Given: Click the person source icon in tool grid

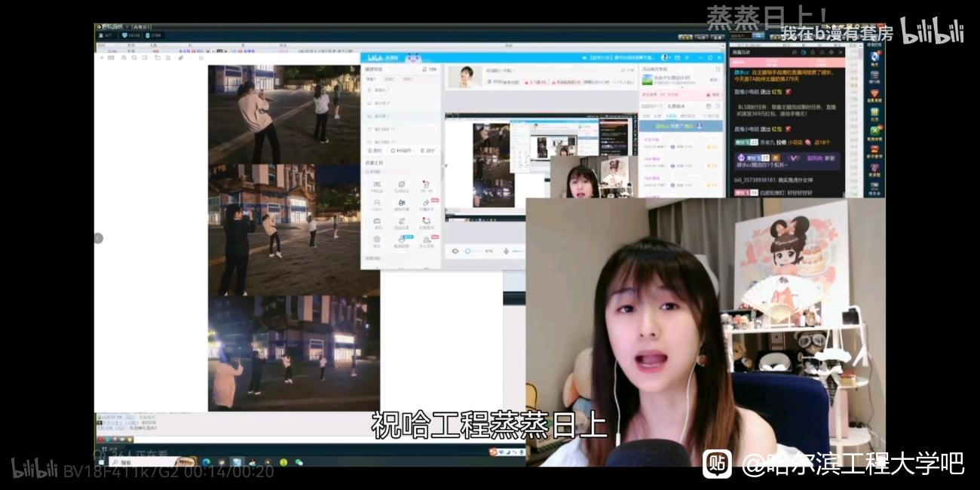Looking at the screenshot, I should coord(377,204).
